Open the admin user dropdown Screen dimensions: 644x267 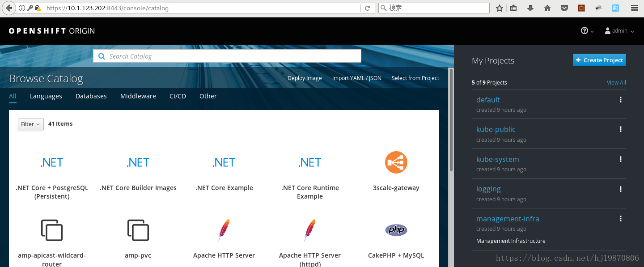coord(619,31)
